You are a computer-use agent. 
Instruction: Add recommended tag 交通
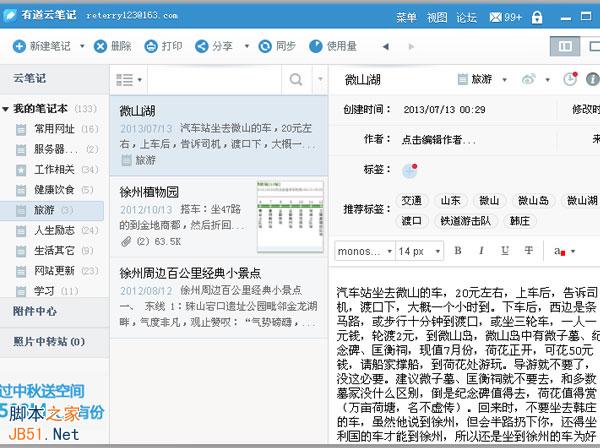coord(411,201)
